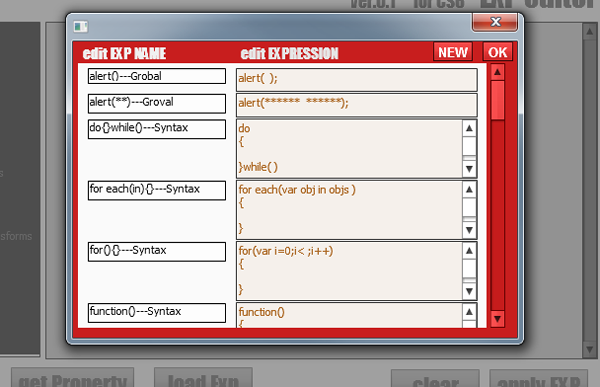The image size is (600, 387).
Task: Edit the for(){}---Syntax name field
Action: (157, 251)
